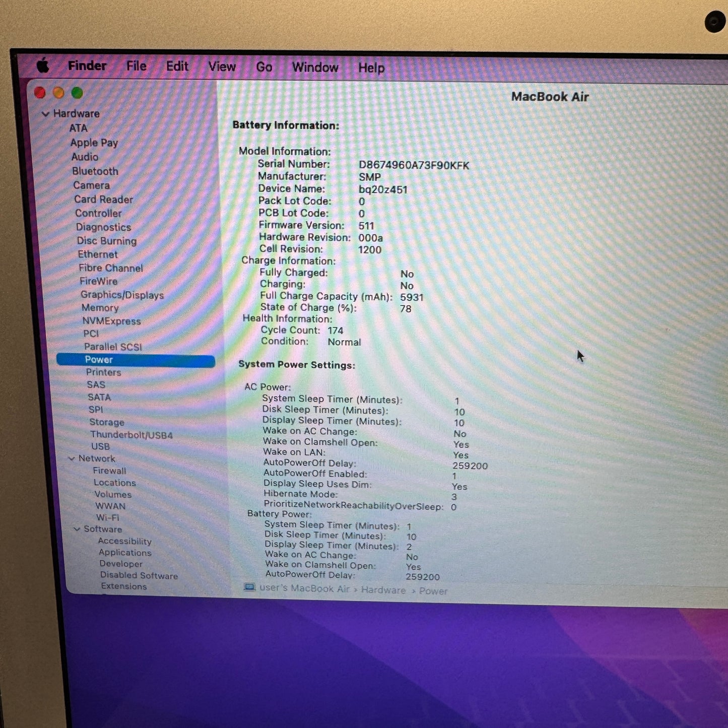Maximize window with green button

pyautogui.click(x=77, y=93)
